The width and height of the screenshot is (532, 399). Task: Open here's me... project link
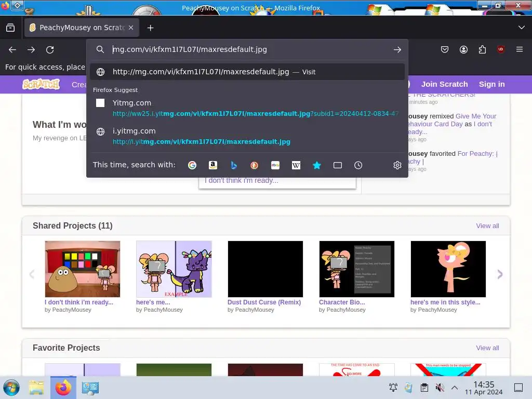[x=153, y=302]
